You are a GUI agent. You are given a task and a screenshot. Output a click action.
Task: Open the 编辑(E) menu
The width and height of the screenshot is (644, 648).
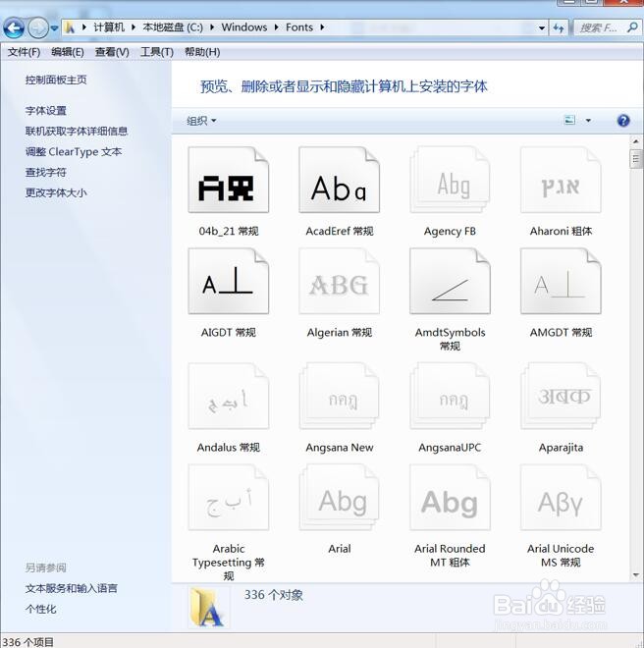68,52
